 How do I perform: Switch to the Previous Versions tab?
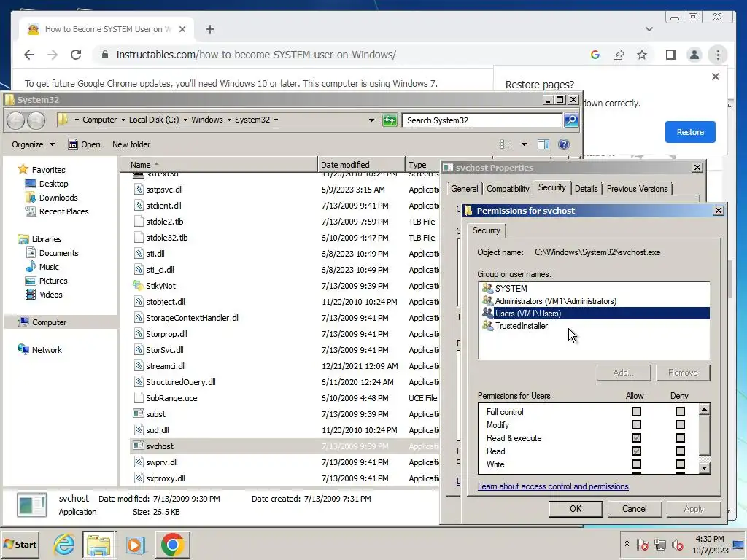(x=637, y=189)
